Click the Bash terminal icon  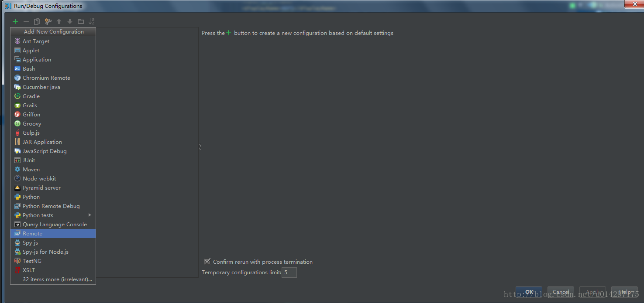(x=17, y=69)
